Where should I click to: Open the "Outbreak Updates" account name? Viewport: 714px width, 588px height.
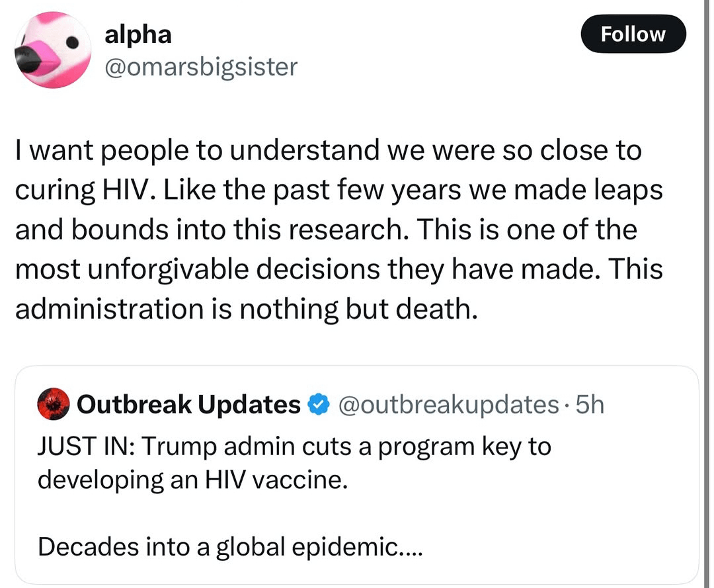pos(188,404)
